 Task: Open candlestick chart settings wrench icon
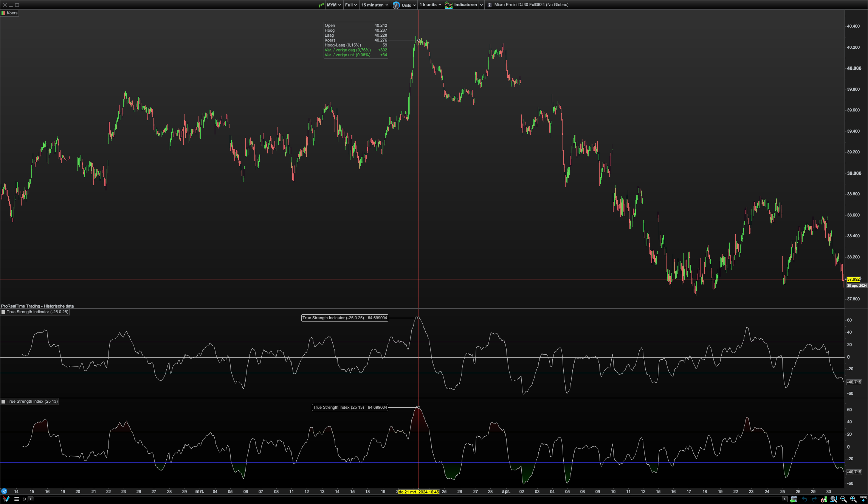click(824, 499)
